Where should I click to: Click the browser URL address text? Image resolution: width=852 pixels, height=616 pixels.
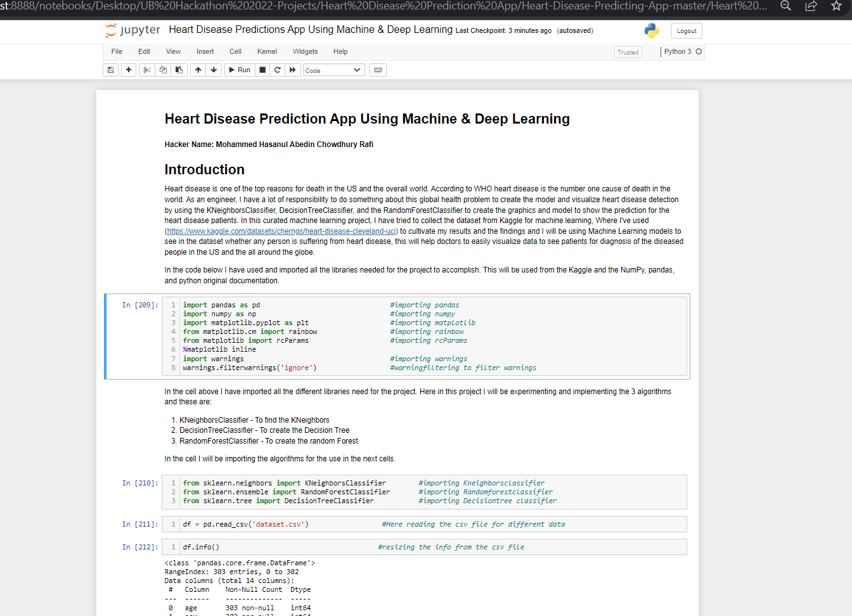(x=384, y=6)
